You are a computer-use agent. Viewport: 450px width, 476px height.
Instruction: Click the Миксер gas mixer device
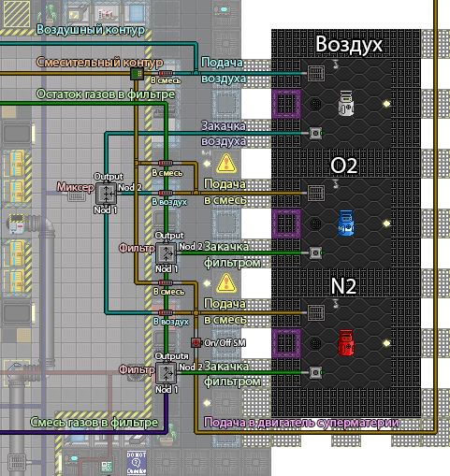pos(106,194)
